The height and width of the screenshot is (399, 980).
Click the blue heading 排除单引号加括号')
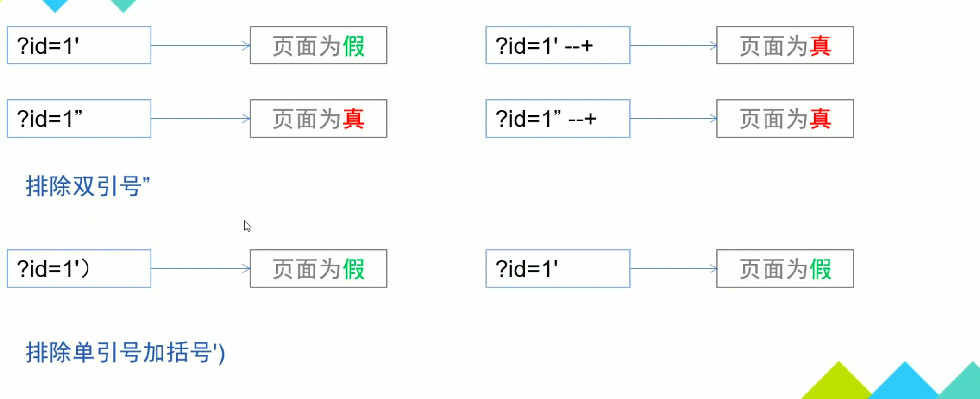click(125, 353)
